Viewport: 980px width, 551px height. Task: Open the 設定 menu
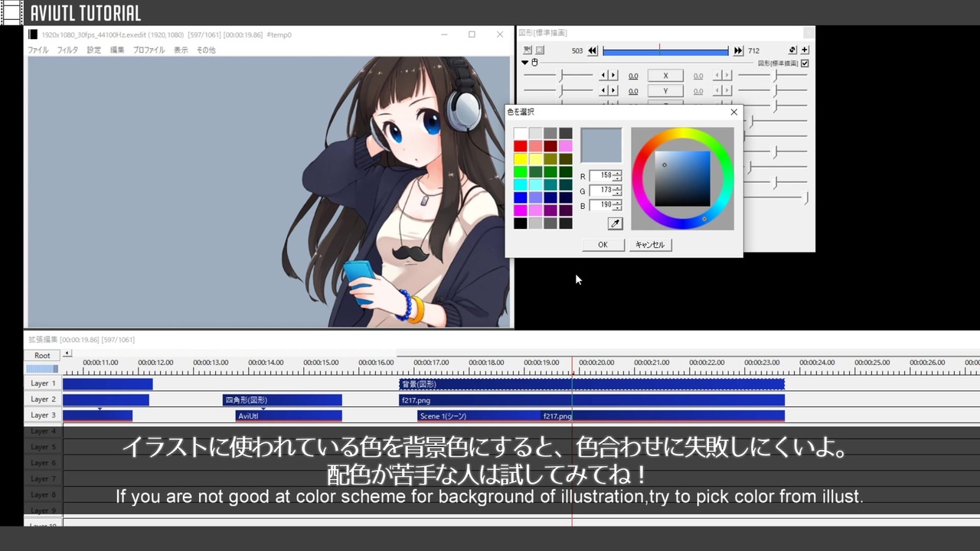(93, 50)
